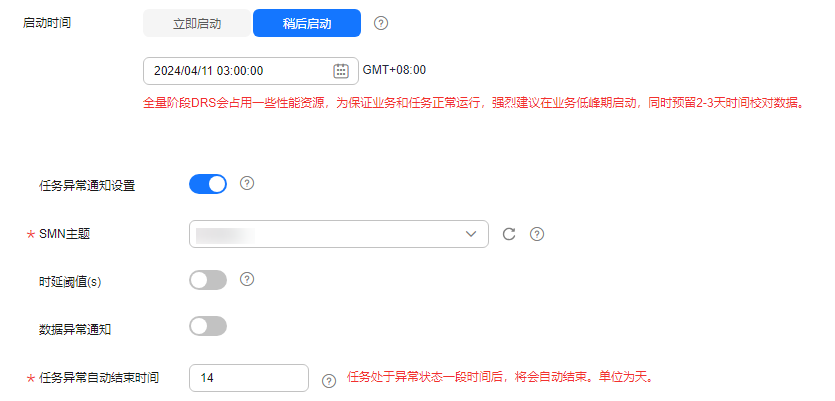The width and height of the screenshot is (835, 401).
Task: Select the 立即启动 option
Action: click(197, 23)
